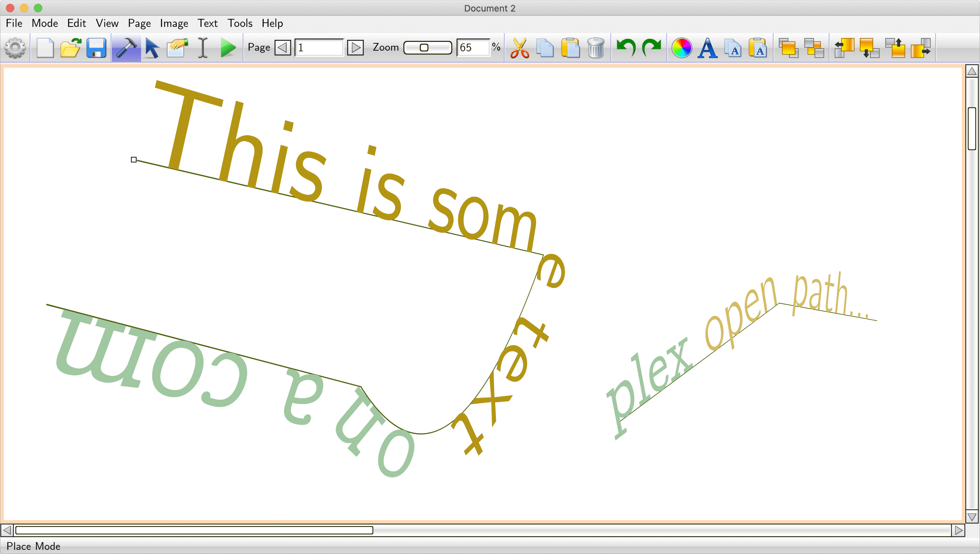Image resolution: width=980 pixels, height=554 pixels.
Task: Click the horizontal scrollbar right arrow
Action: click(x=958, y=530)
